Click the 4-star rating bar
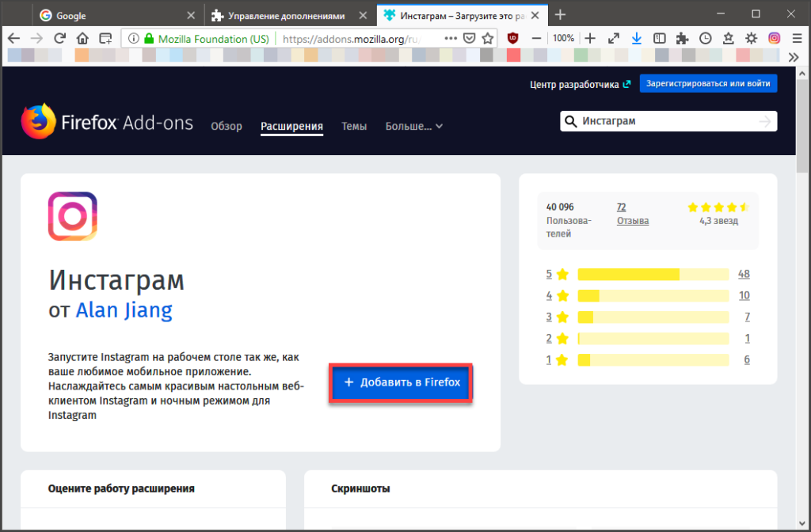Screen dimensions: 811x532 pyautogui.click(x=653, y=296)
